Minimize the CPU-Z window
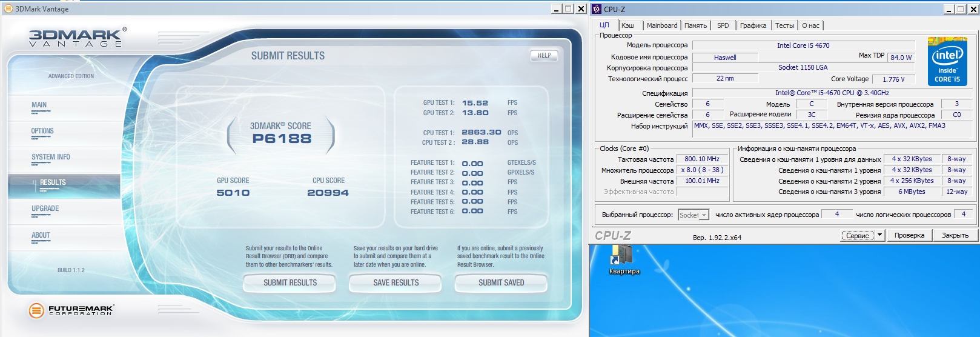Image resolution: width=980 pixels, height=337 pixels. coord(949,8)
